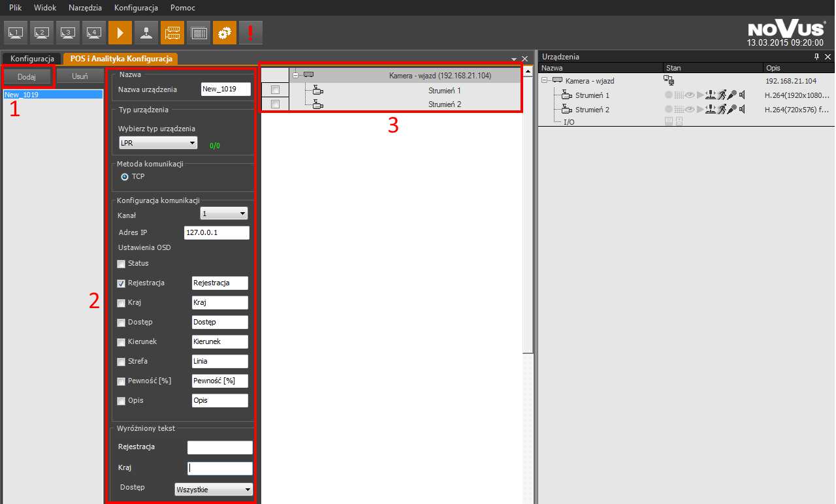This screenshot has width=836, height=504.
Task: Click Strumień 2 microphone icon
Action: coord(733,110)
